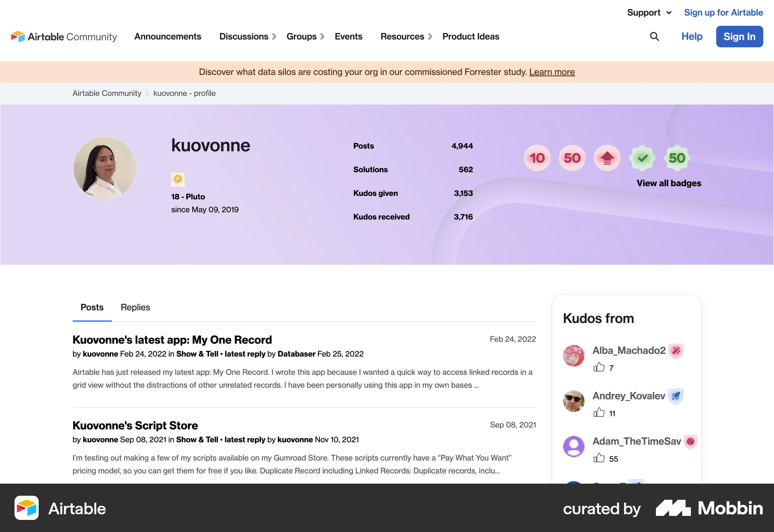The height and width of the screenshot is (532, 774).
Task: Click the search magnifier icon
Action: (655, 36)
